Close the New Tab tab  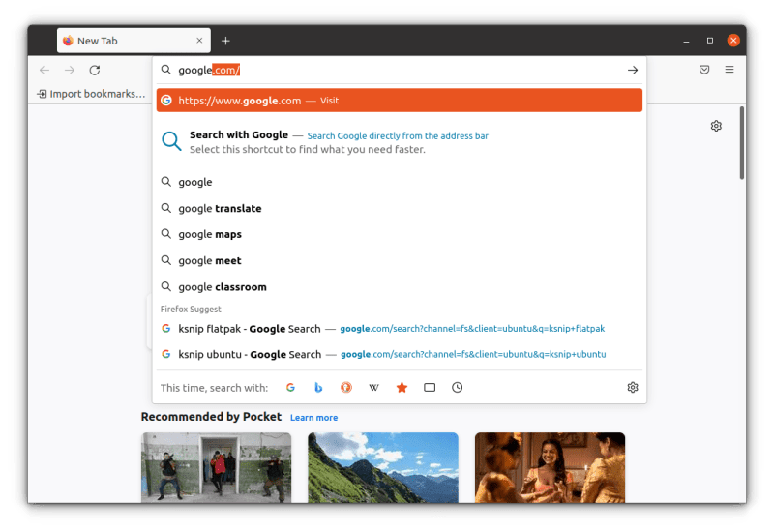click(199, 41)
